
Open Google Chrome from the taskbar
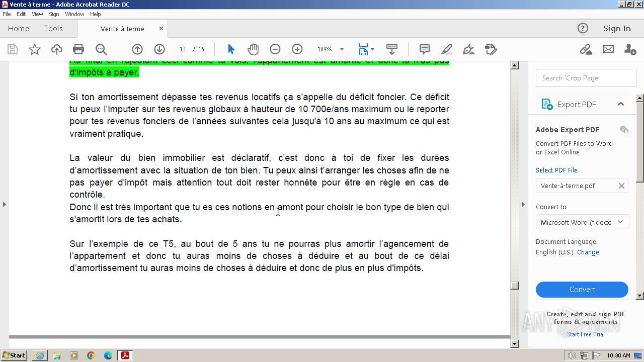pos(91,355)
